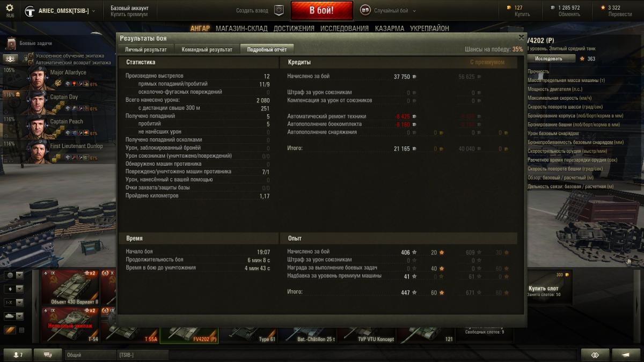Screen dimensions: 644x362
Task: Click the Общий chat channel field
Action: point(90,354)
